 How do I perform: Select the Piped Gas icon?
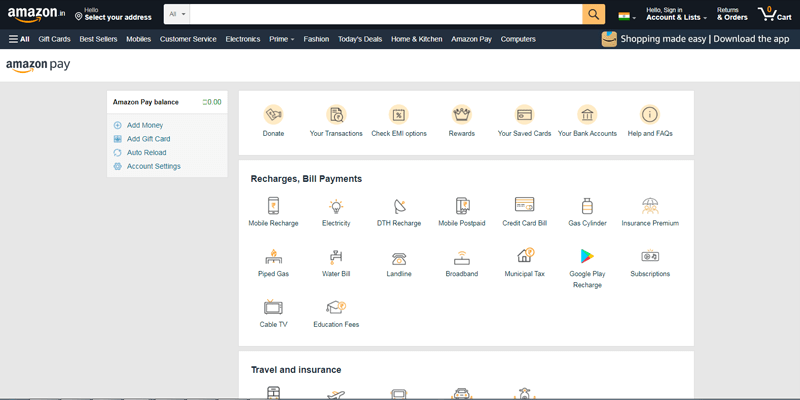click(273, 256)
